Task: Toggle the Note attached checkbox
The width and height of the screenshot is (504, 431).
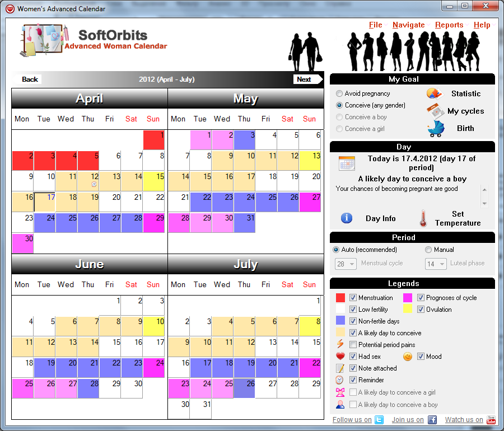Action: coord(353,368)
